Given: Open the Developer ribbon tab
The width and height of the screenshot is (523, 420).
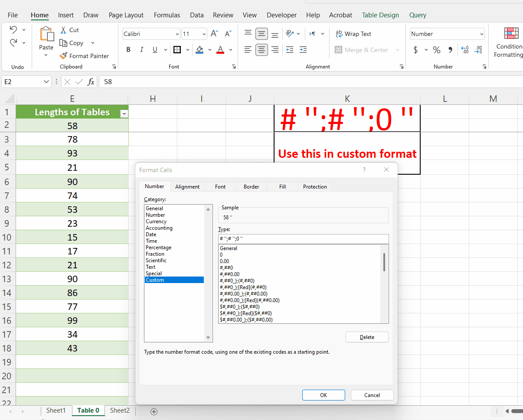Looking at the screenshot, I should coord(281,15).
